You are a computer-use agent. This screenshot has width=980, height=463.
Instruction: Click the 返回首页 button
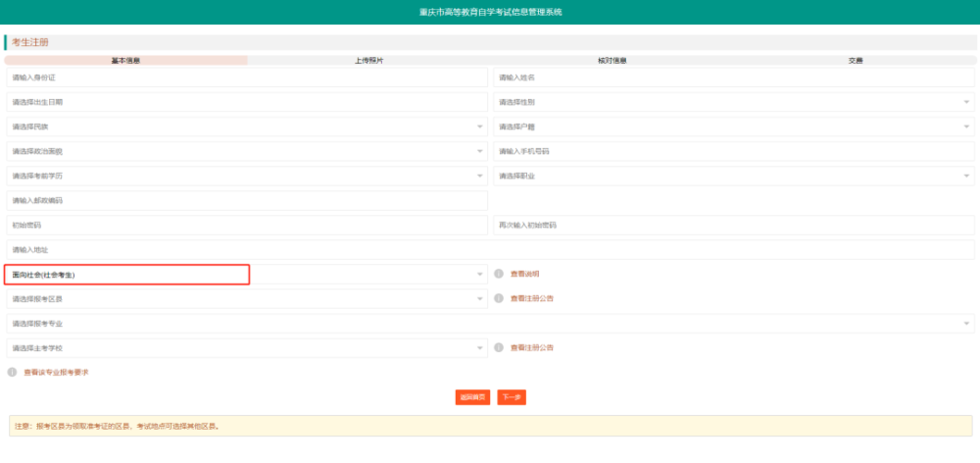click(x=472, y=397)
